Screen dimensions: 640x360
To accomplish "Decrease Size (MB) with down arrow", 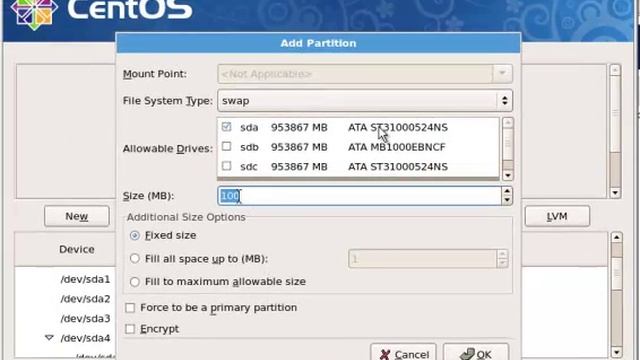I will coord(507,200).
